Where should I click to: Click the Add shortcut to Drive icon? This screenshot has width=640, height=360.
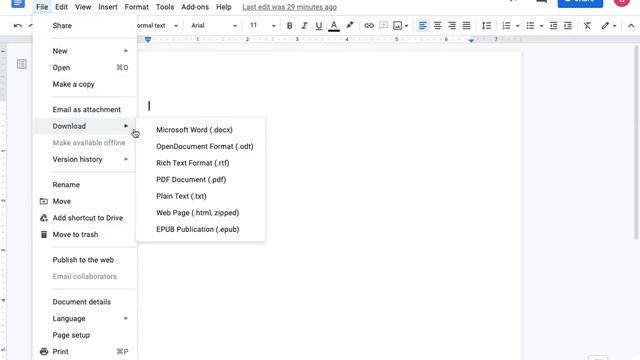44,218
